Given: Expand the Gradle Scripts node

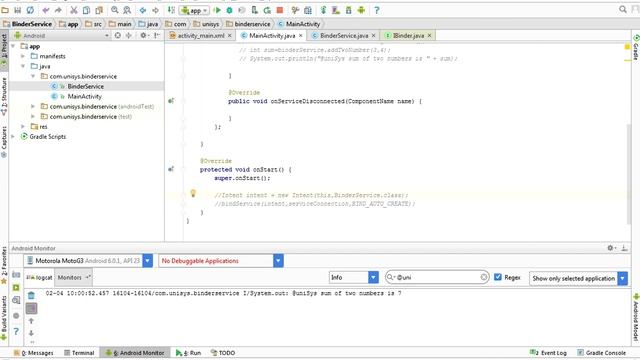Looking at the screenshot, I should [x=13, y=136].
